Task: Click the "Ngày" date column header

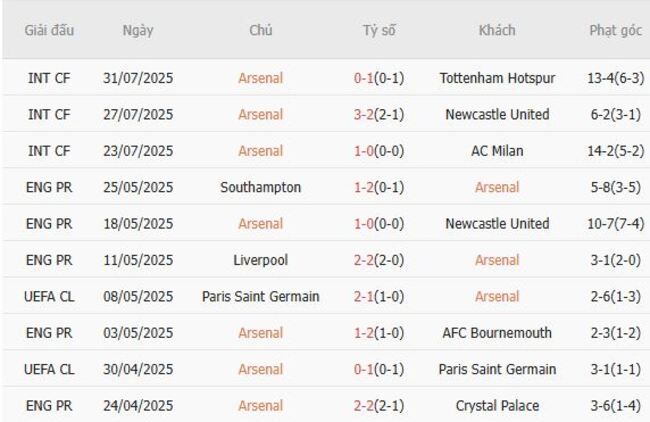Action: 138,30
